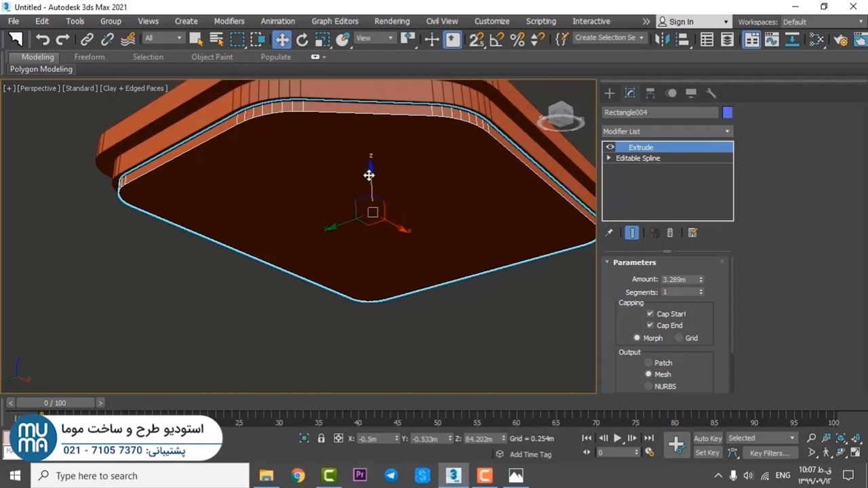Open the Modifier List dropdown

tap(667, 131)
